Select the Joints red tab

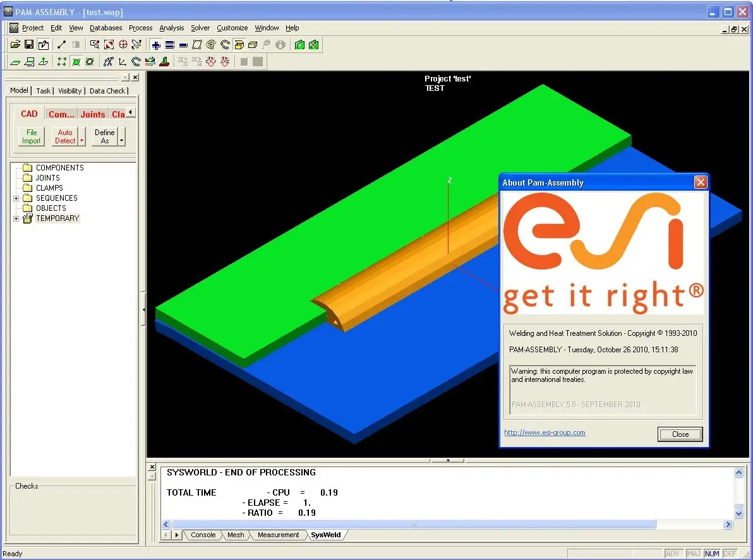click(93, 114)
